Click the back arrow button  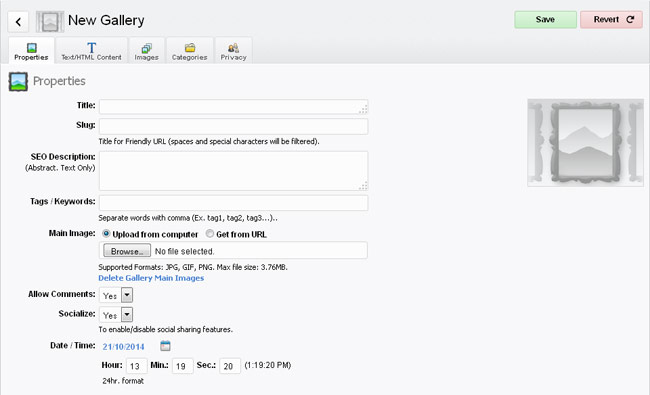coord(18,22)
